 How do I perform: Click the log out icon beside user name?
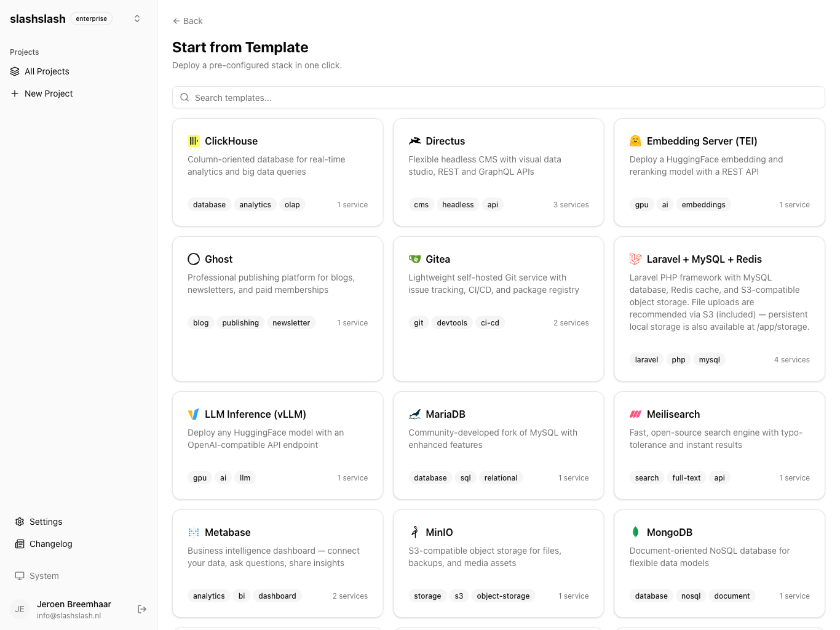click(x=142, y=609)
